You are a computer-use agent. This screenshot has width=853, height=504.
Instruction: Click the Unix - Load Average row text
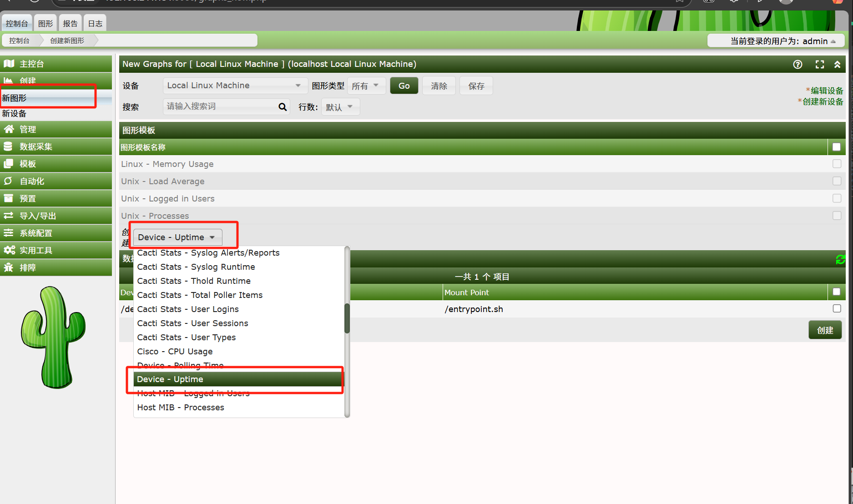tap(163, 181)
